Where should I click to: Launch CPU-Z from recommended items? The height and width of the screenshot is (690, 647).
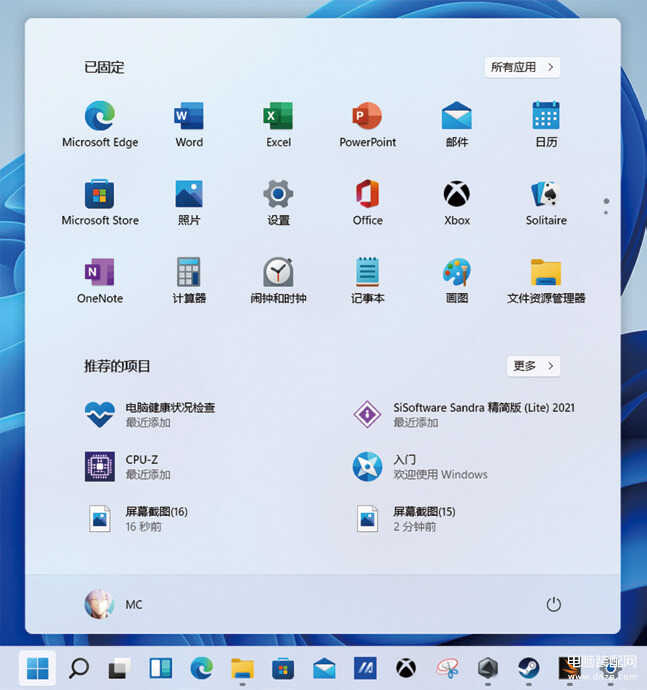point(128,466)
